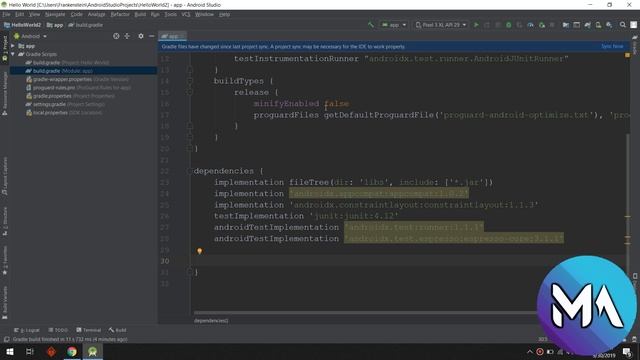
Task: Click the app breadcrumb in the navigation bar
Action: coord(55,25)
